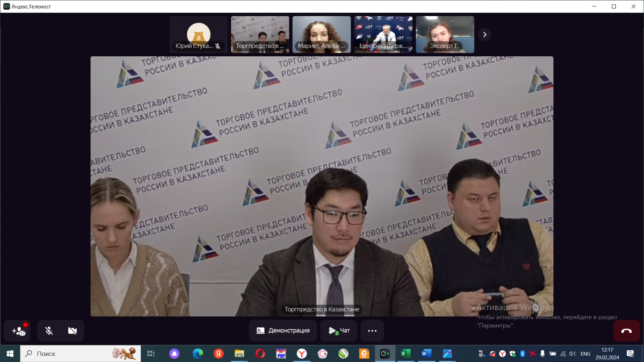This screenshot has width=644, height=362.
Task: Select the Торгпредство в ... participant thumbnail
Action: [x=260, y=35]
